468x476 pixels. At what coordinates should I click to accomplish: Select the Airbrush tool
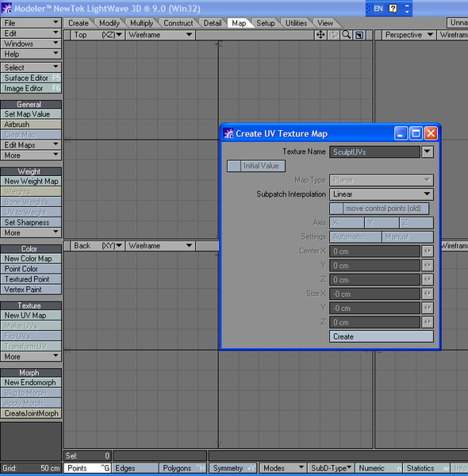(x=31, y=125)
